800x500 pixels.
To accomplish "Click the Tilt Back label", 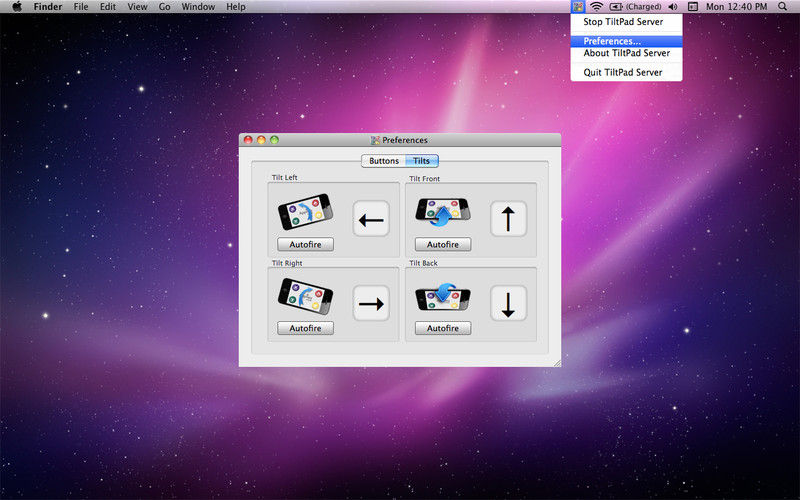I will coord(423,263).
